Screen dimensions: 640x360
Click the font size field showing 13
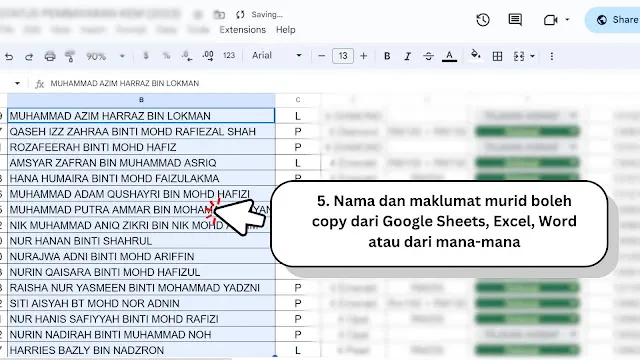click(x=343, y=56)
